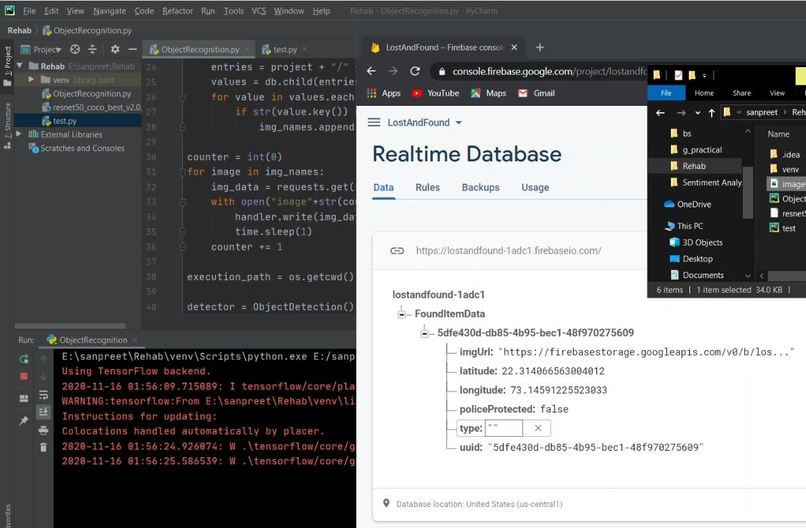Image resolution: width=806 pixels, height=528 pixels.
Task: Expand External Libraries node
Action: pyautogui.click(x=20, y=134)
